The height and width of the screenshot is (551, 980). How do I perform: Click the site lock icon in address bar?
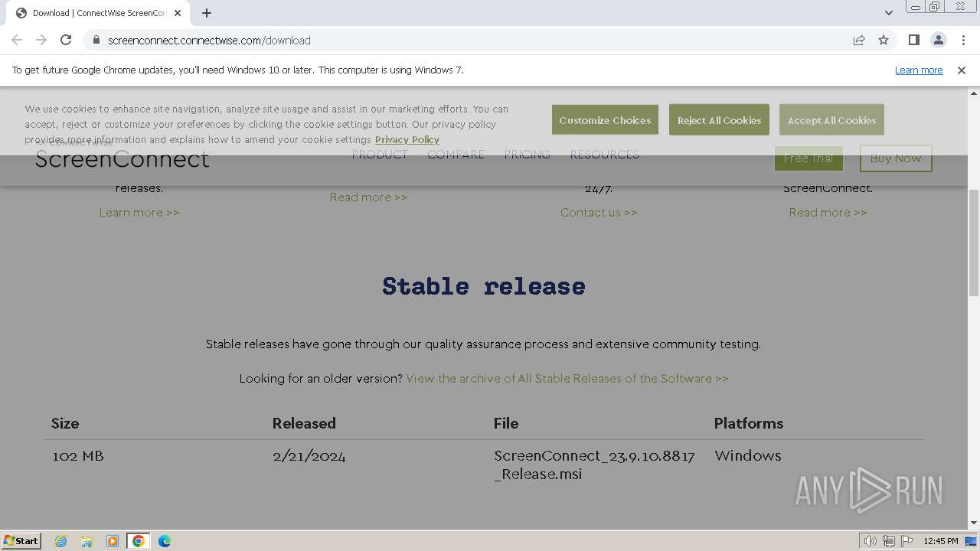[96, 40]
